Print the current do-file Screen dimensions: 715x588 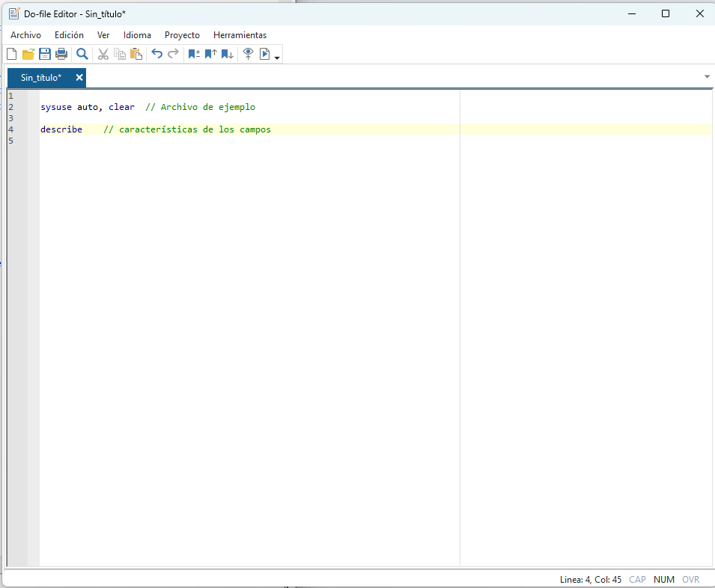coord(61,54)
